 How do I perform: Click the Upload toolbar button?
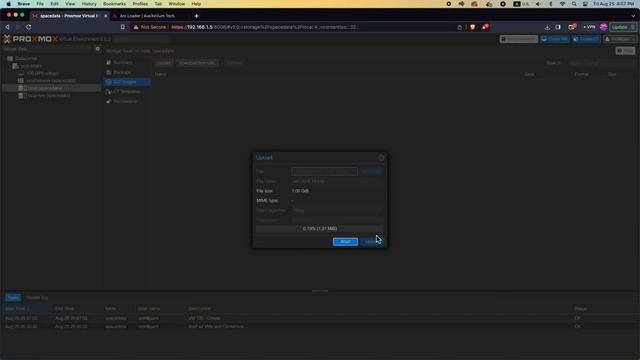(x=164, y=63)
